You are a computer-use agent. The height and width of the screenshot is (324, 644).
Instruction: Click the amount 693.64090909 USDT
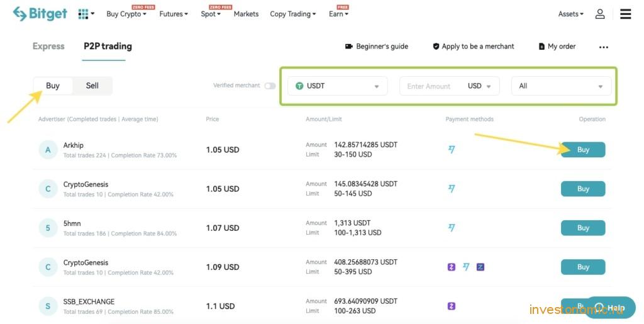[365, 301]
